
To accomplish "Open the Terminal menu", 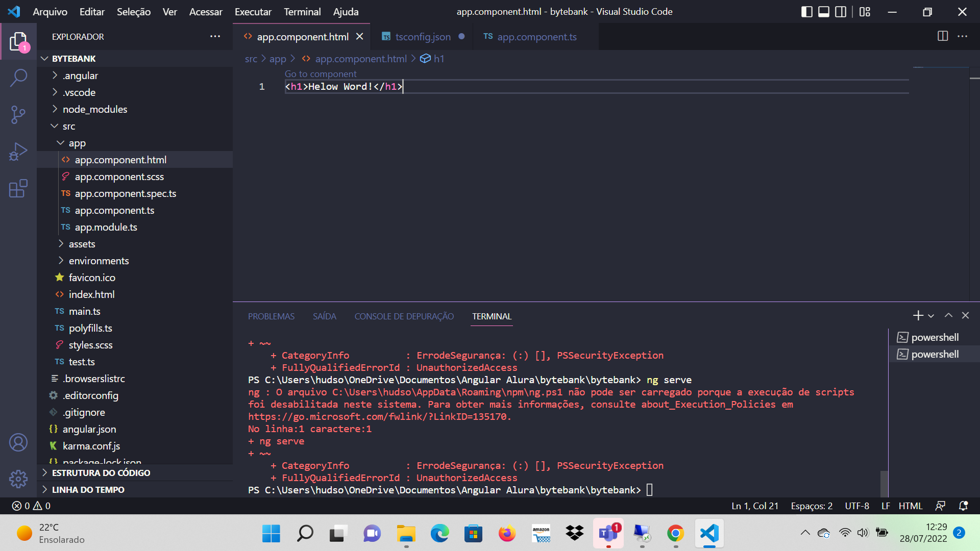I will pyautogui.click(x=302, y=12).
